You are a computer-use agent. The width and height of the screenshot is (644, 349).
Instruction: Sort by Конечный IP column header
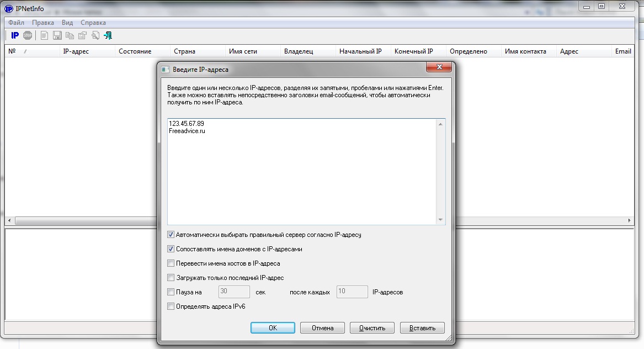coord(418,51)
